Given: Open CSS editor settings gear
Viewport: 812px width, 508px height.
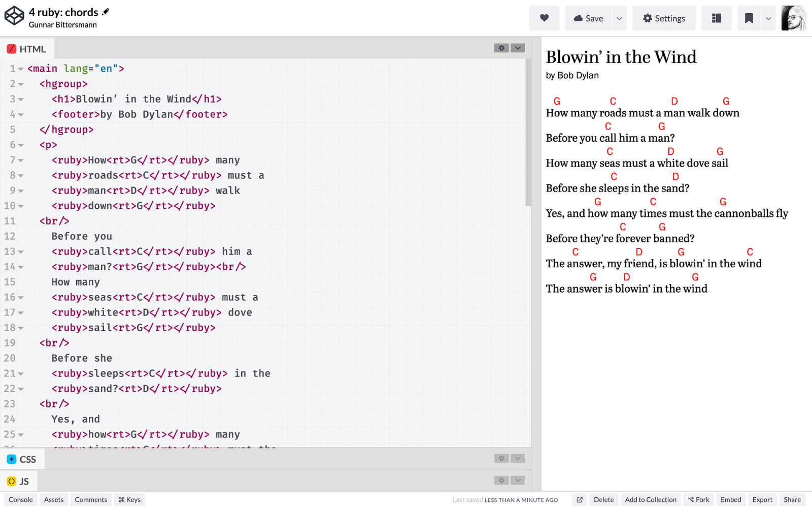Looking at the screenshot, I should tap(501, 458).
